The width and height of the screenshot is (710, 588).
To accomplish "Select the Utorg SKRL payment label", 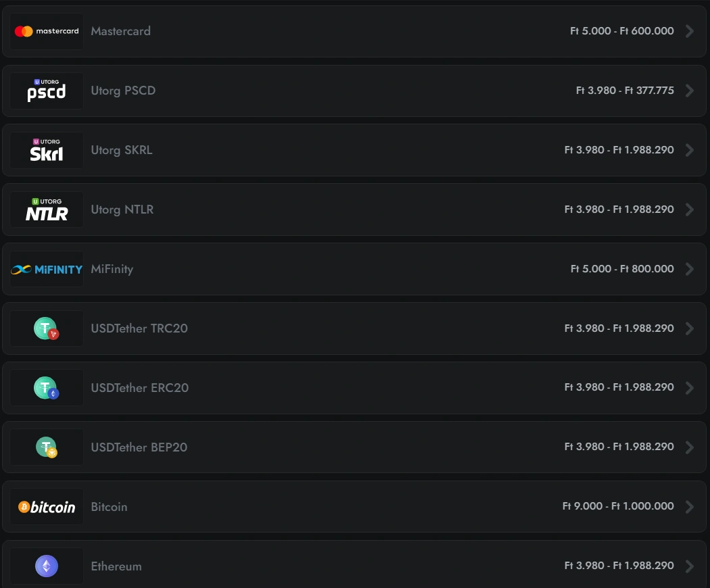I will click(122, 150).
